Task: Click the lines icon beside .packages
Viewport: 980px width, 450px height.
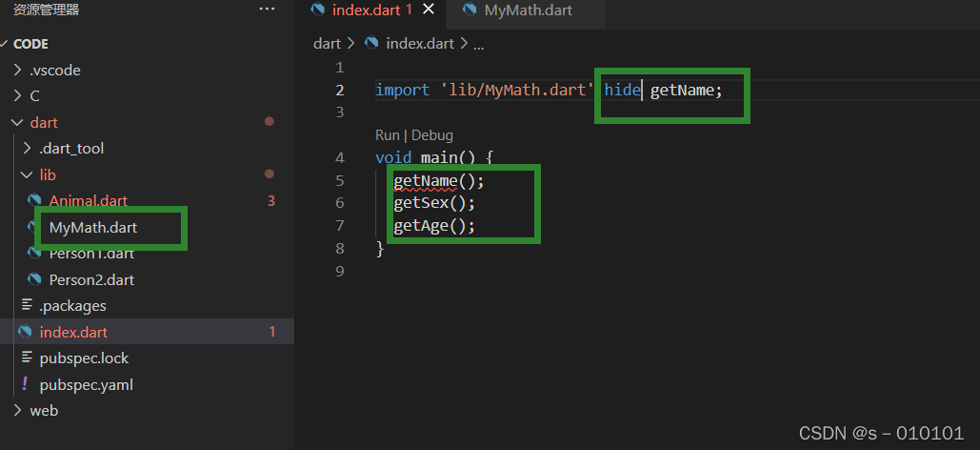Action: coord(27,305)
